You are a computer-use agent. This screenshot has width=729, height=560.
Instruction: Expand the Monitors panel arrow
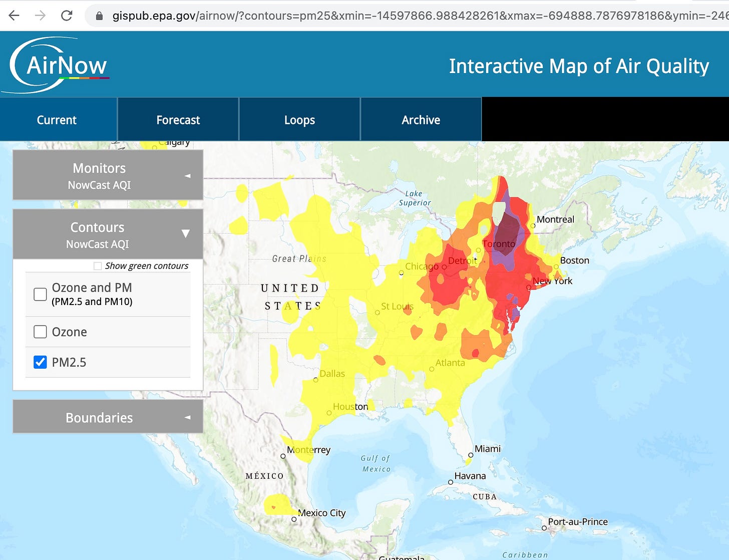pos(187,176)
